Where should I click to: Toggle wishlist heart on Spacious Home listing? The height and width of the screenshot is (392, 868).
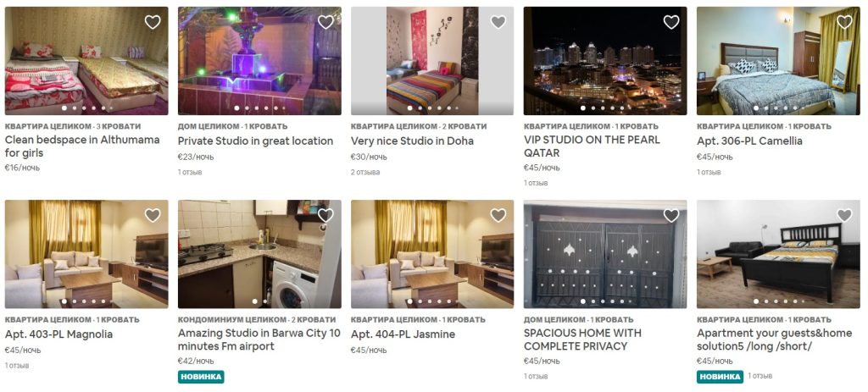(x=671, y=216)
